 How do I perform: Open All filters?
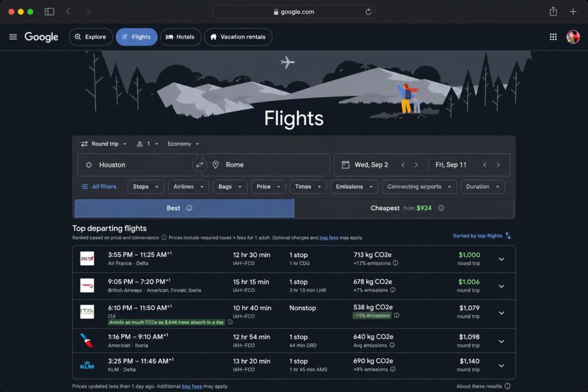[99, 187]
